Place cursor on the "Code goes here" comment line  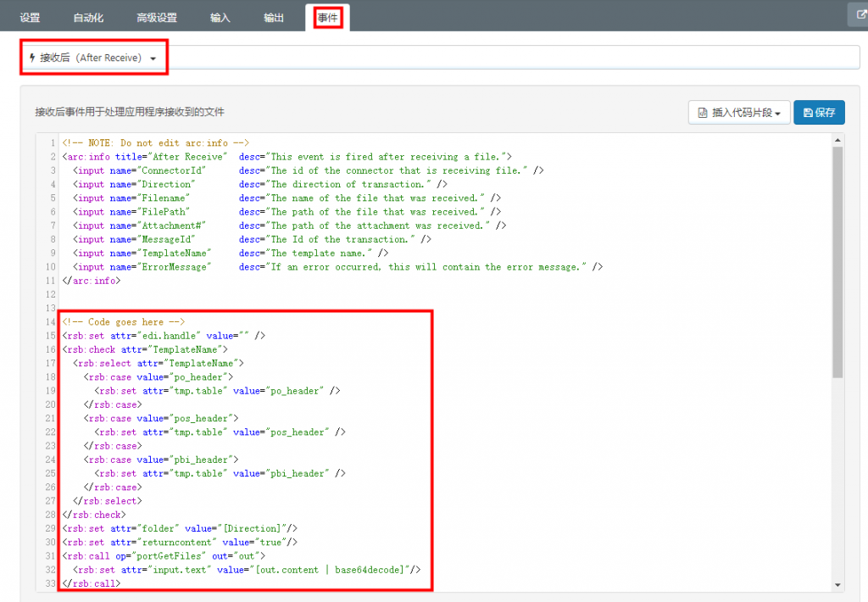click(x=123, y=322)
